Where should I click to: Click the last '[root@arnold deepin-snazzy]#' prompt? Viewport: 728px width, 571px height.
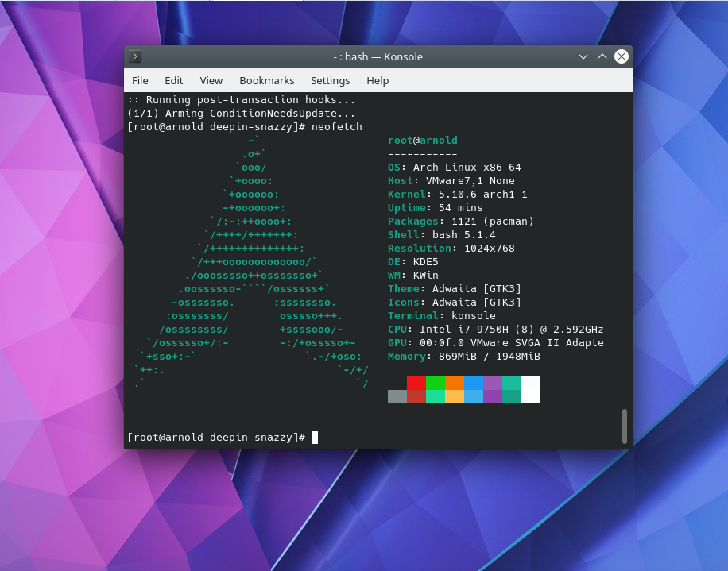[x=216, y=438]
